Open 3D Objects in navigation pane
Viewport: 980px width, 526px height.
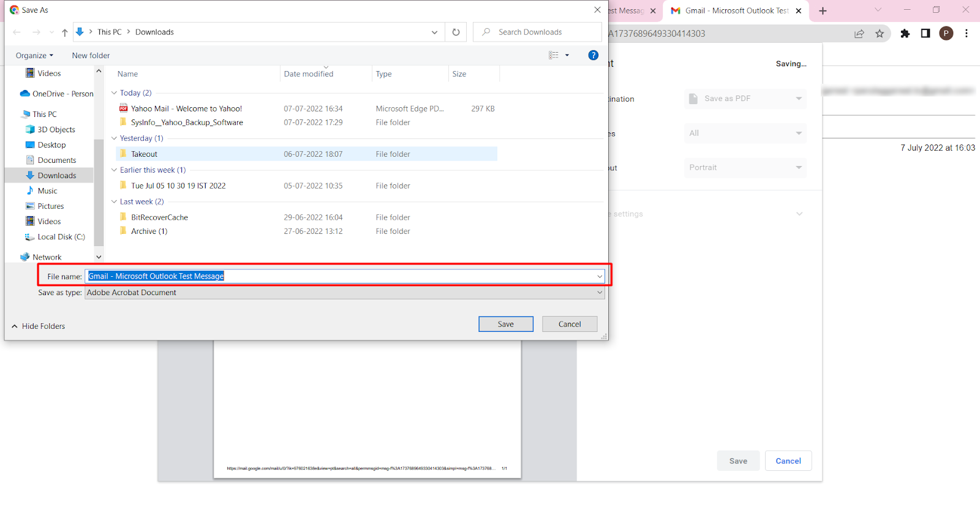50,130
